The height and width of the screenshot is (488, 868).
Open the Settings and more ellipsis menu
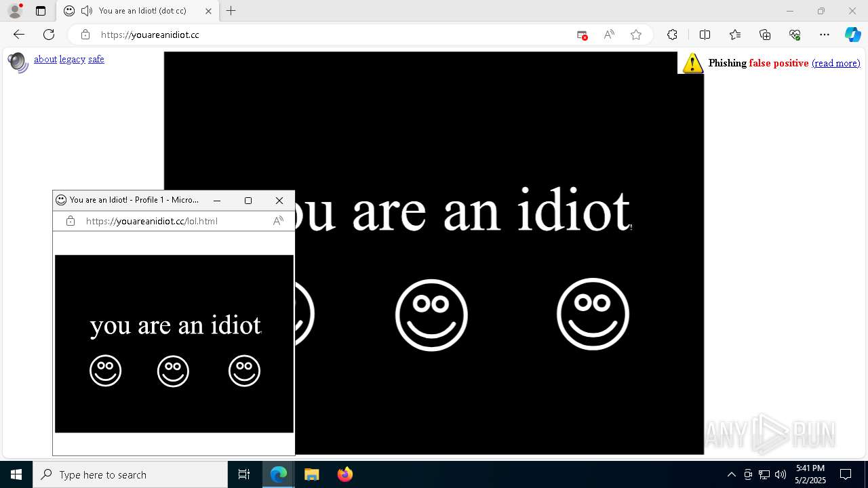825,35
